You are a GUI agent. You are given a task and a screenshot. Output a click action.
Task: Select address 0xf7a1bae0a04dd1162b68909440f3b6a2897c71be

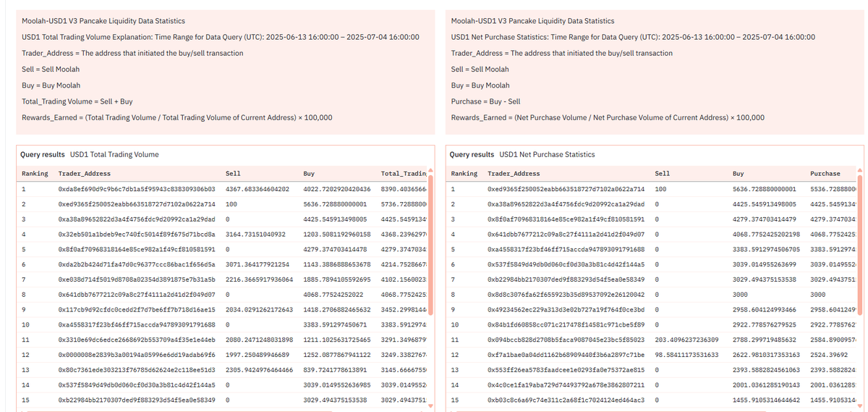566,355
